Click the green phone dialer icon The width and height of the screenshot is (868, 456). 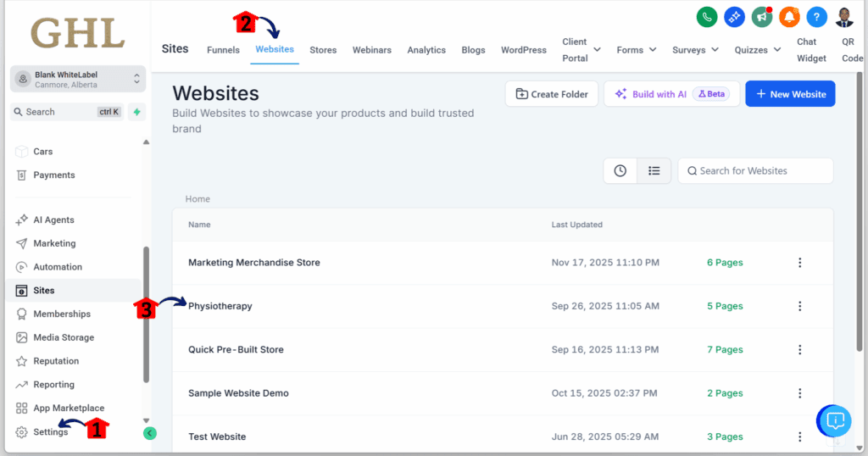click(x=707, y=16)
